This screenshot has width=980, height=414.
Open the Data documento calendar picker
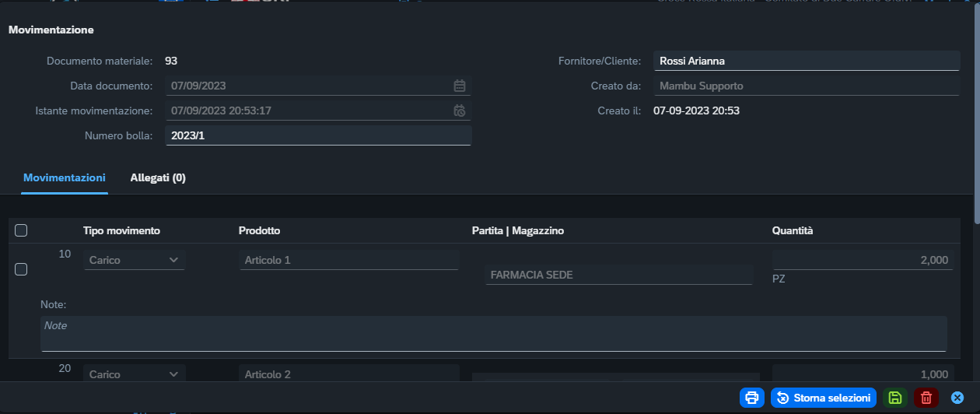pyautogui.click(x=460, y=86)
